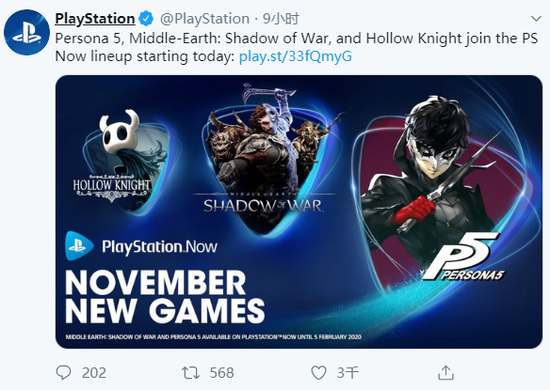The height and width of the screenshot is (390, 550).
Task: Click the PlayStation profile avatar
Action: (x=27, y=32)
